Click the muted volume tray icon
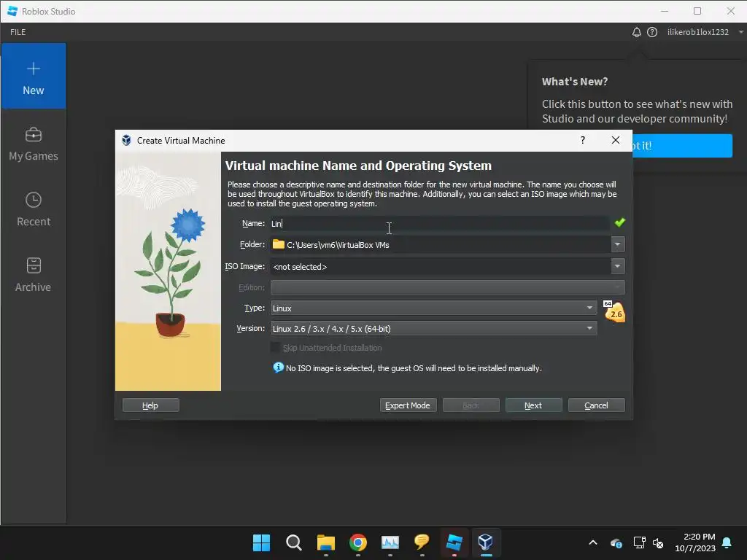Viewport: 747px width, 560px height. pos(658,542)
